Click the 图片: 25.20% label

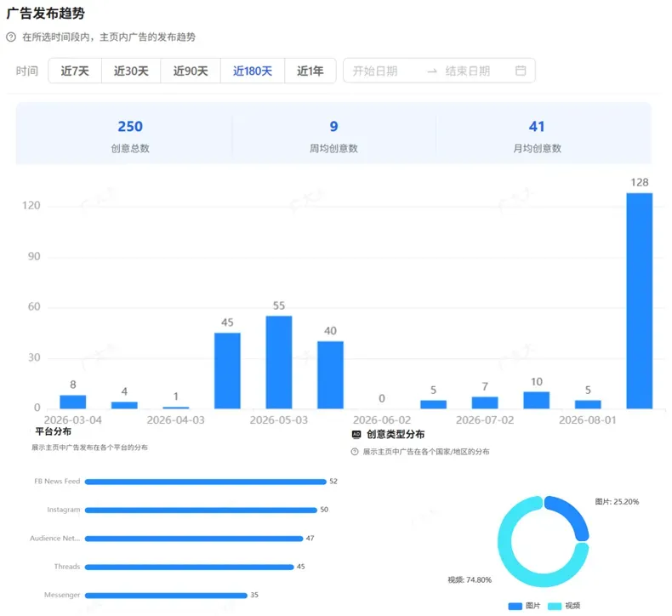(617, 502)
